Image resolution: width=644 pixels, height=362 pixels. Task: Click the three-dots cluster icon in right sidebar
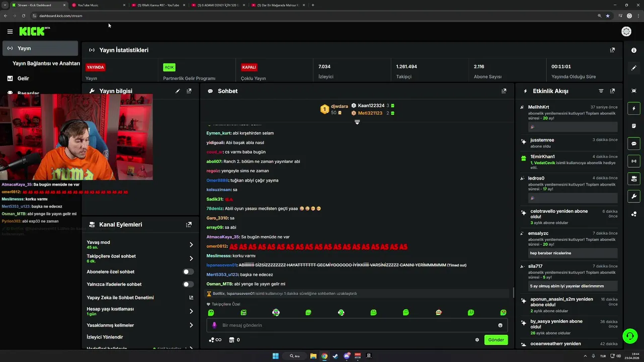point(634,214)
